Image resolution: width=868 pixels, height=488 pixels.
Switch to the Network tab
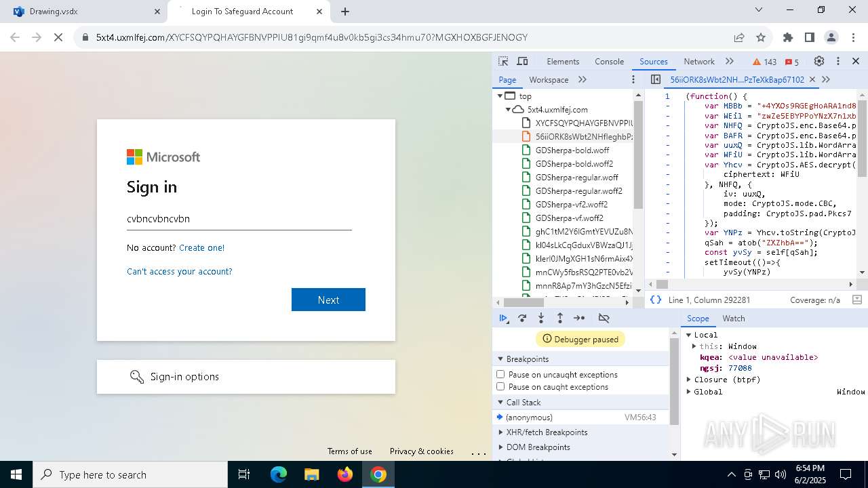click(699, 62)
